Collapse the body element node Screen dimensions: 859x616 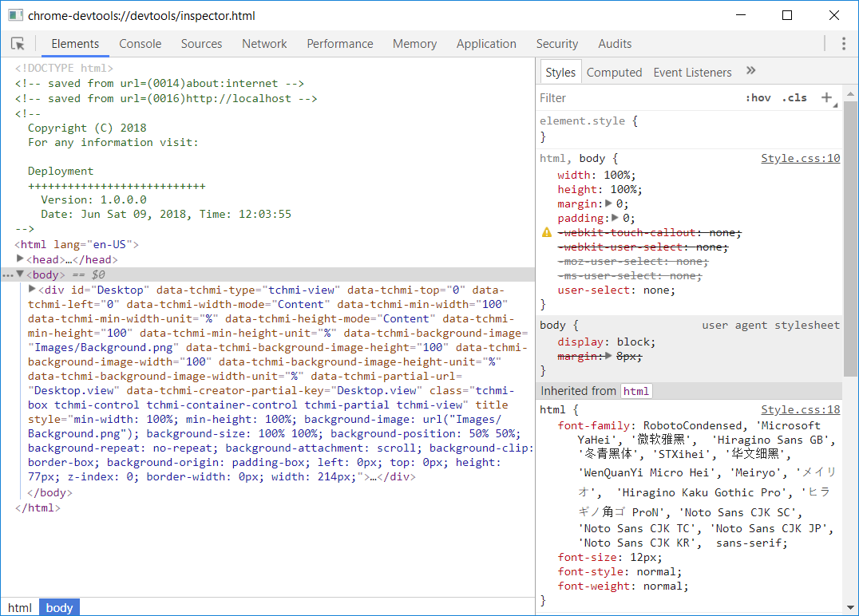pos(20,274)
